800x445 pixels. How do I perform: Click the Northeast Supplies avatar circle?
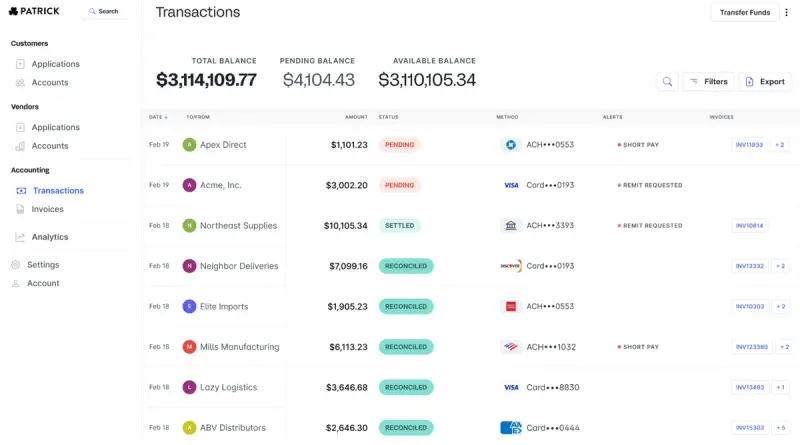[x=189, y=226]
